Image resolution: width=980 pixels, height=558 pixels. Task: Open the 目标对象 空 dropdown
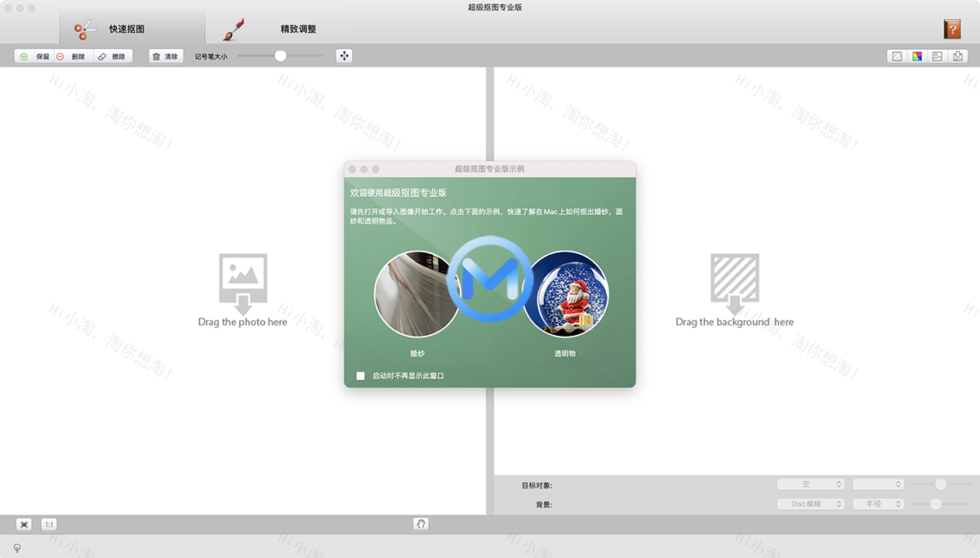[x=811, y=483]
